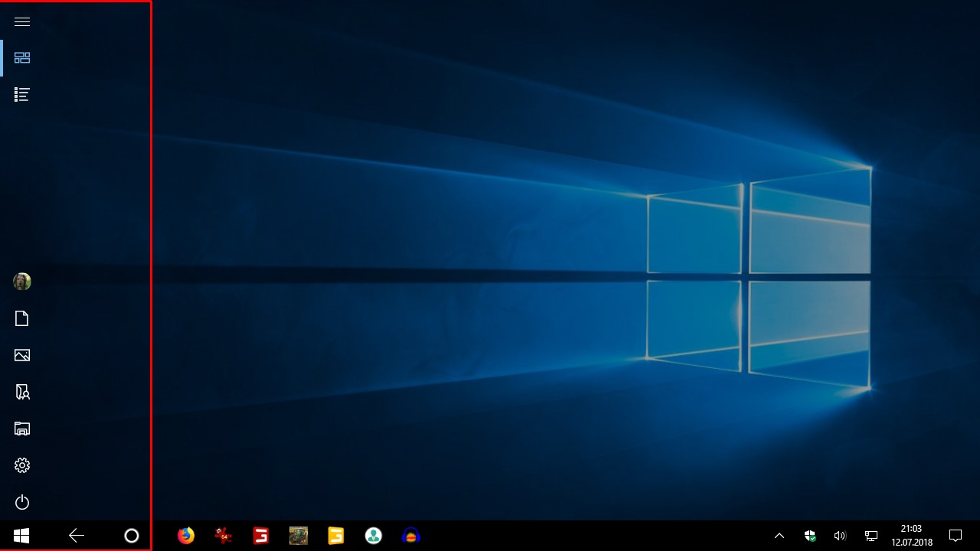Expand the Start hamburger menu
This screenshot has height=551, width=980.
click(x=22, y=21)
